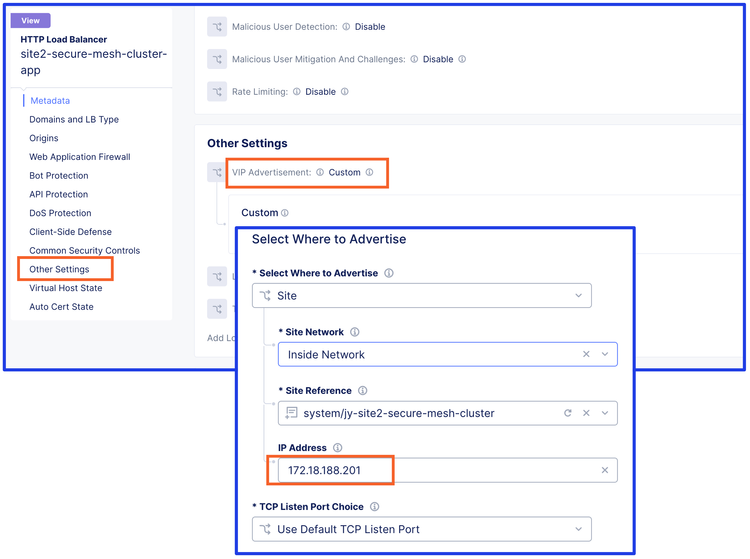Click info icon after VIP Advertisement Custom
Screen dimensions: 750x559
(369, 173)
